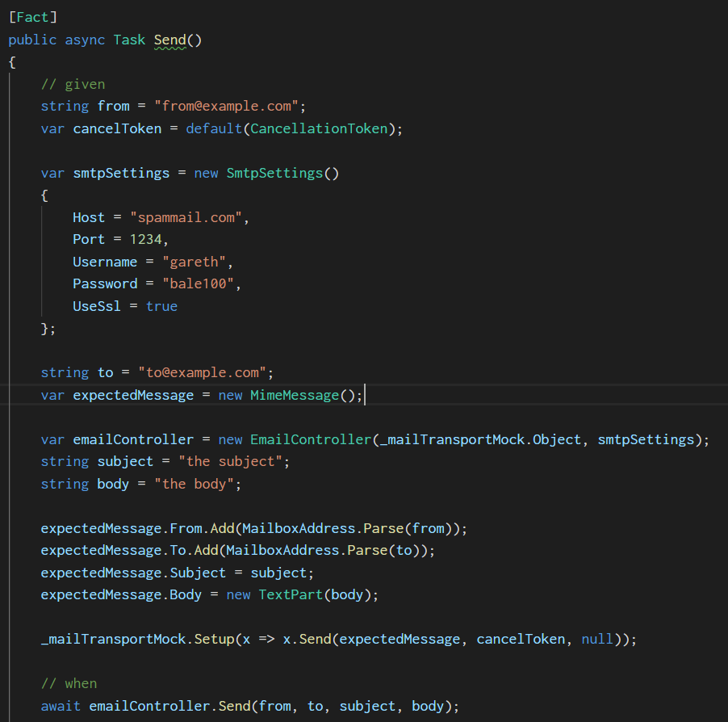
Task: Click expectedMessage.From.Add call
Action: [x=253, y=528]
